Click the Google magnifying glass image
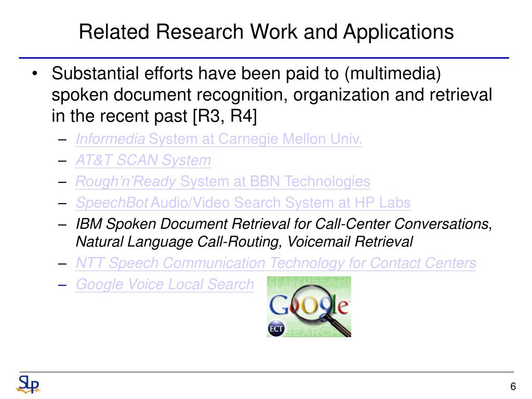Viewport: 532px width, 399px height. 309,307
